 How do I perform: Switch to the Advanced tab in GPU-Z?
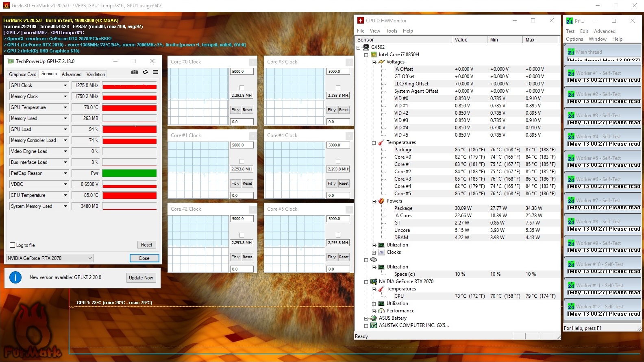click(72, 74)
